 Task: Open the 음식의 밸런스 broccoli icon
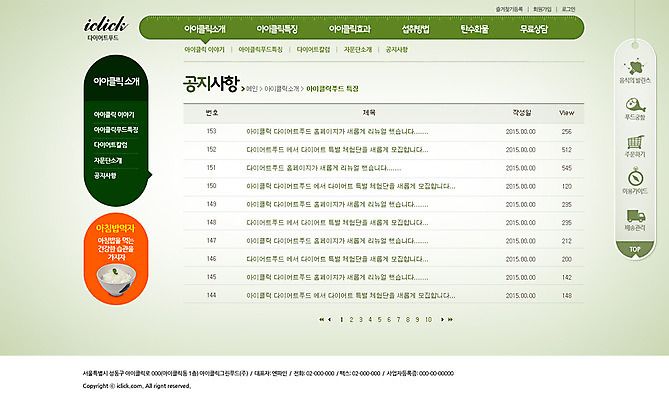tap(635, 67)
